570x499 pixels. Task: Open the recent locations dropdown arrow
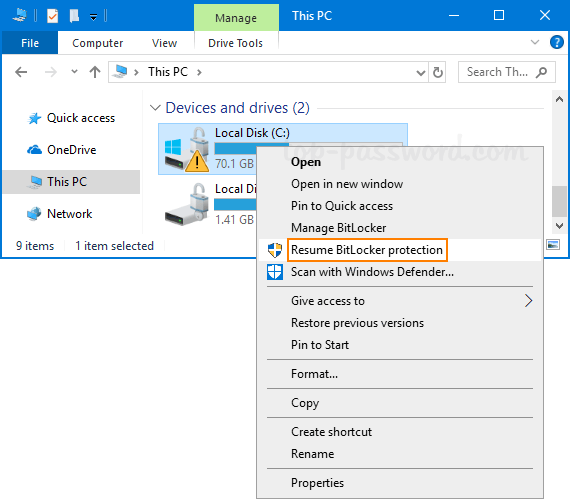tap(74, 72)
